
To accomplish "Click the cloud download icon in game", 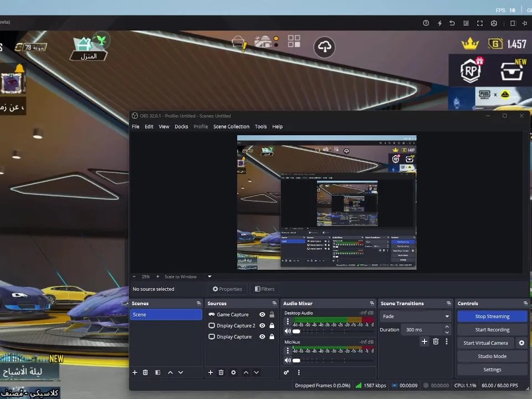I will click(324, 47).
